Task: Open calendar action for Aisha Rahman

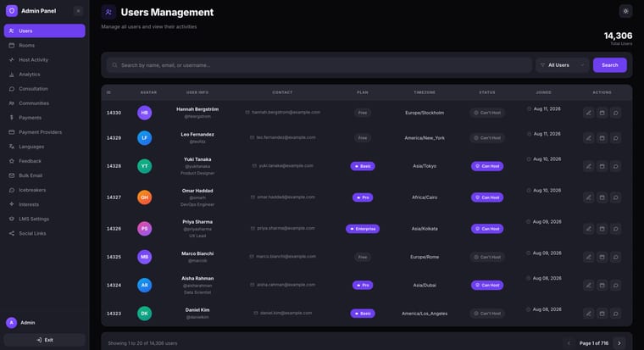Action: pos(602,285)
